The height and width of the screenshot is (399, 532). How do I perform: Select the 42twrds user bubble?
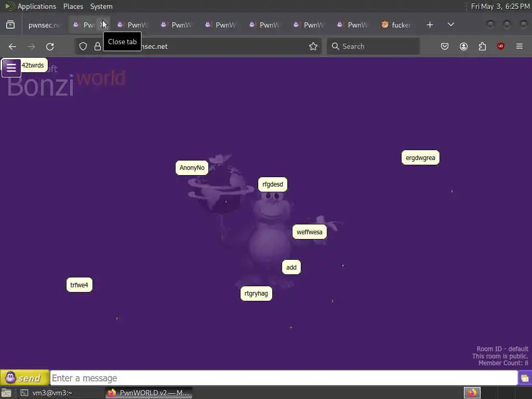(x=33, y=65)
